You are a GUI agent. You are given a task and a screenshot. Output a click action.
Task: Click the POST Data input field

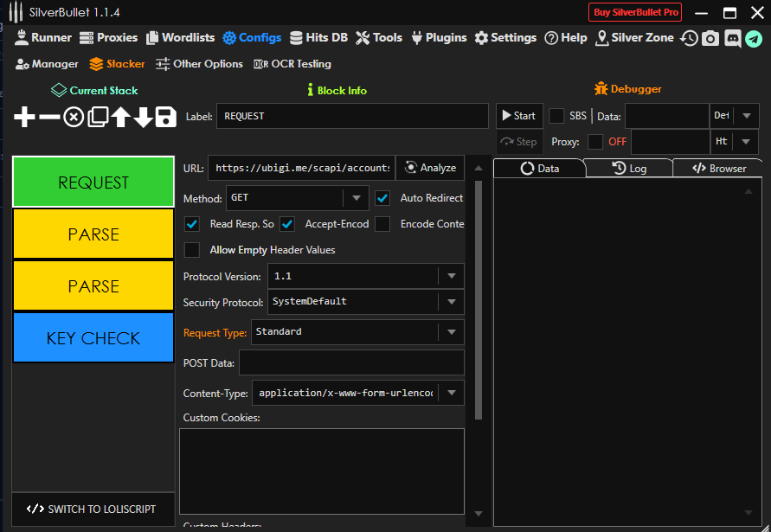[x=351, y=362]
